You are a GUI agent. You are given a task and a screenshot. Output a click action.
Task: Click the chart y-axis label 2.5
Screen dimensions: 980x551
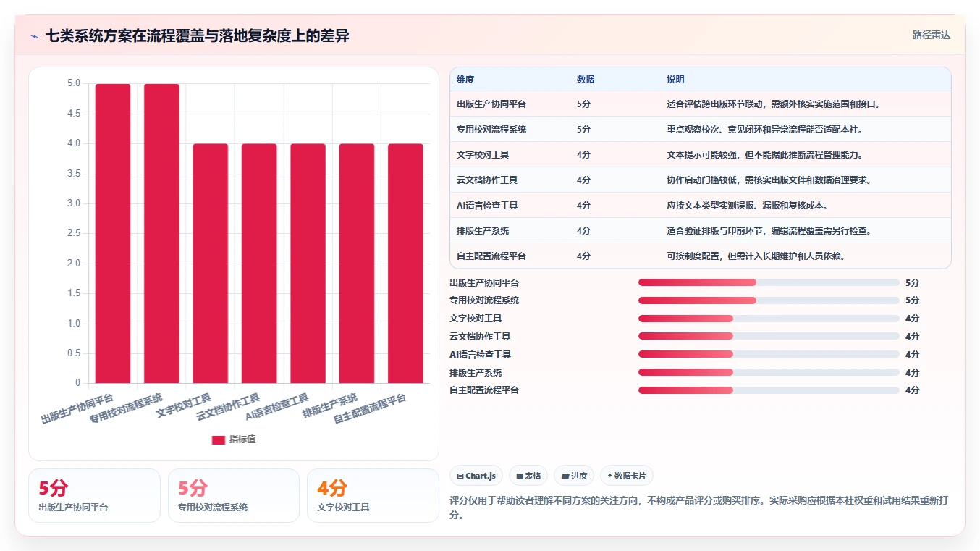pos(74,233)
